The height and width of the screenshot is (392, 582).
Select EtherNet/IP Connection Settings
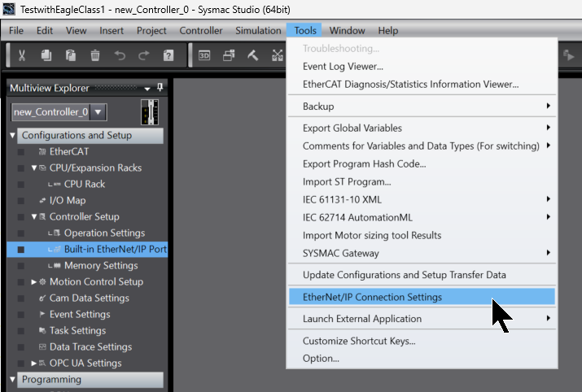coord(422,297)
